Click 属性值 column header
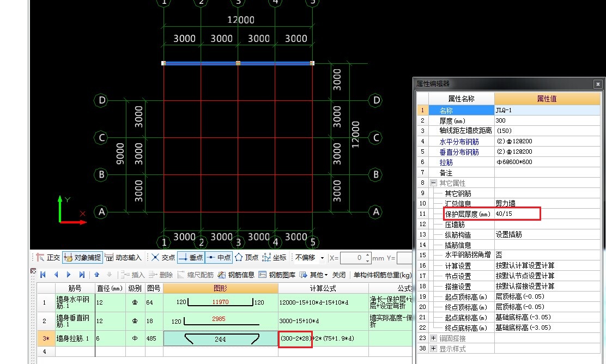The height and width of the screenshot is (364, 606). coord(547,99)
